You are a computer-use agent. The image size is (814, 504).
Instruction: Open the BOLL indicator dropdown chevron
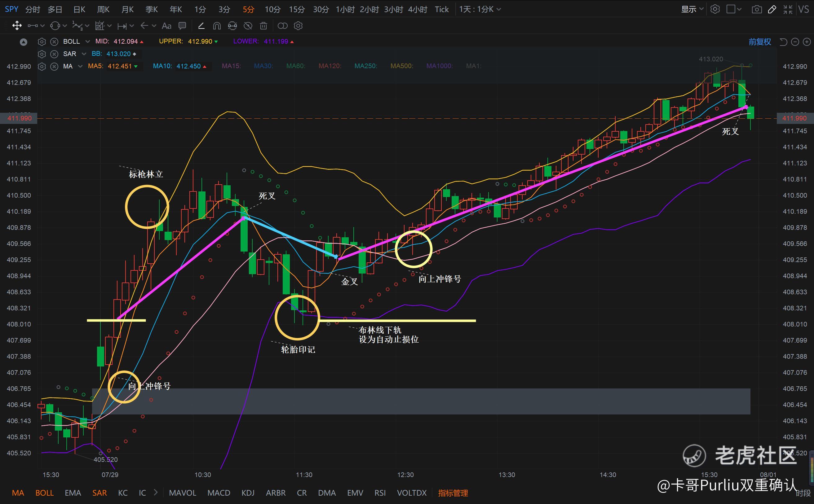[x=87, y=41]
